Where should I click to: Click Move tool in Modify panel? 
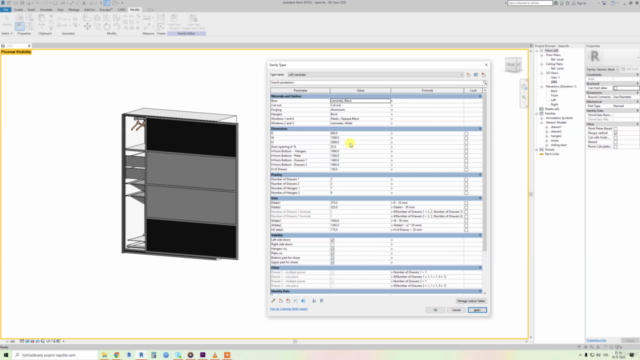coord(87,27)
